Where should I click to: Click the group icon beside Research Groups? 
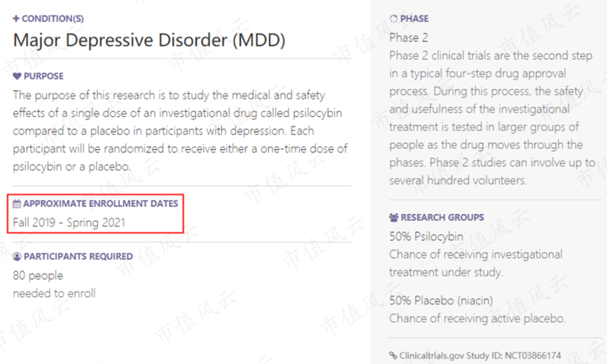point(395,218)
